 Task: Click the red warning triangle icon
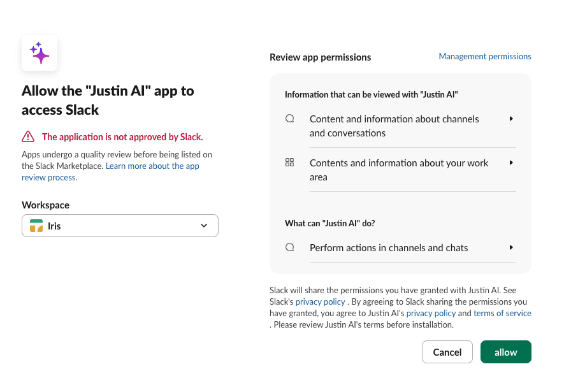coord(28,137)
